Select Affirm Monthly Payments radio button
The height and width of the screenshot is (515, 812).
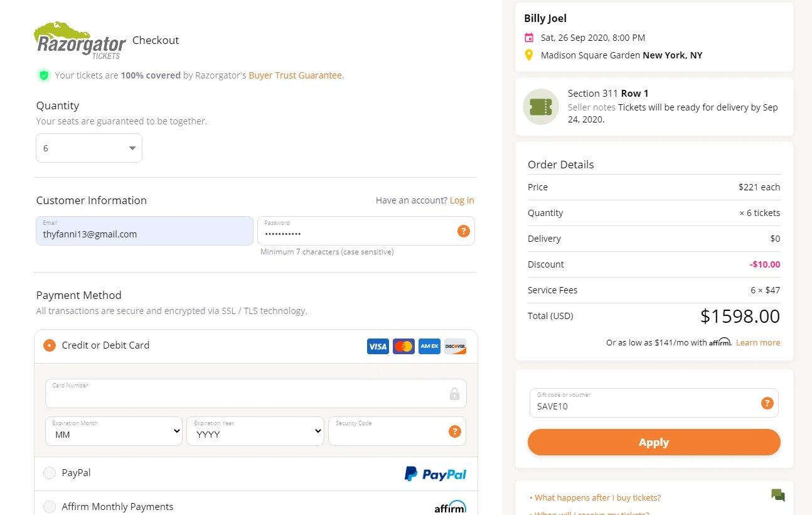(50, 507)
